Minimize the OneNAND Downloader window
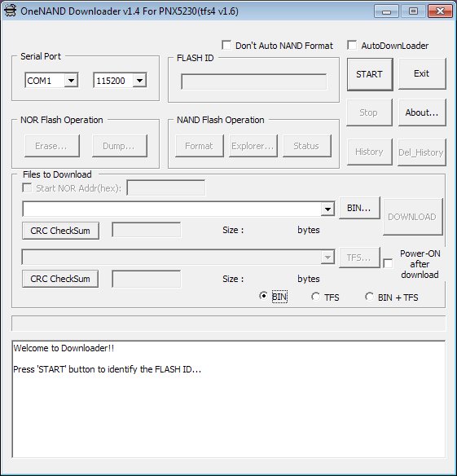The image size is (457, 476). click(x=386, y=11)
